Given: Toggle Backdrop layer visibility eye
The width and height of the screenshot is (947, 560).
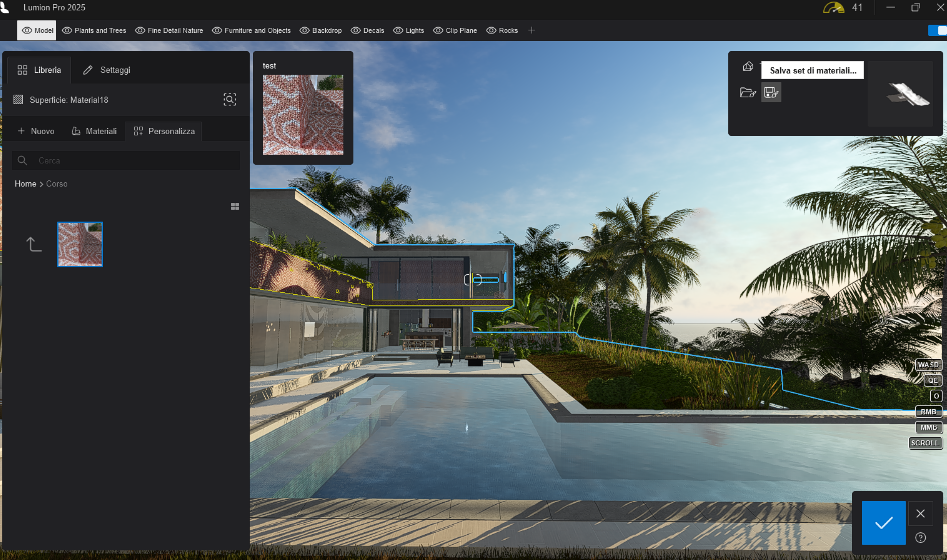Looking at the screenshot, I should click(304, 30).
